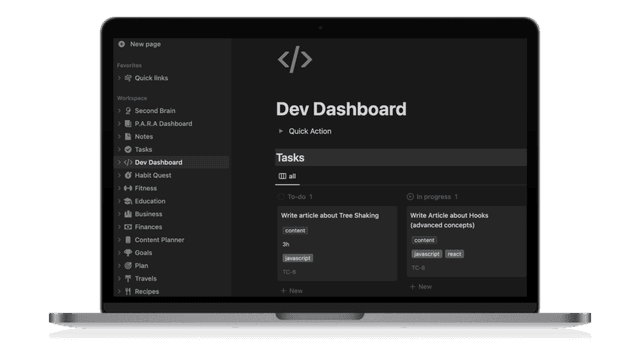The height and width of the screenshot is (360, 640).
Task: Expand the Notes page tree
Action: (x=119, y=136)
